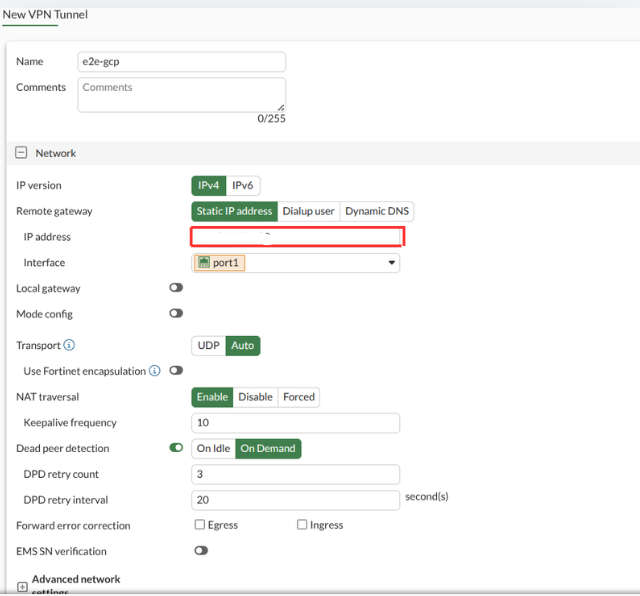Toggle the Mode config switch
The width and height of the screenshot is (640, 596).
176,314
